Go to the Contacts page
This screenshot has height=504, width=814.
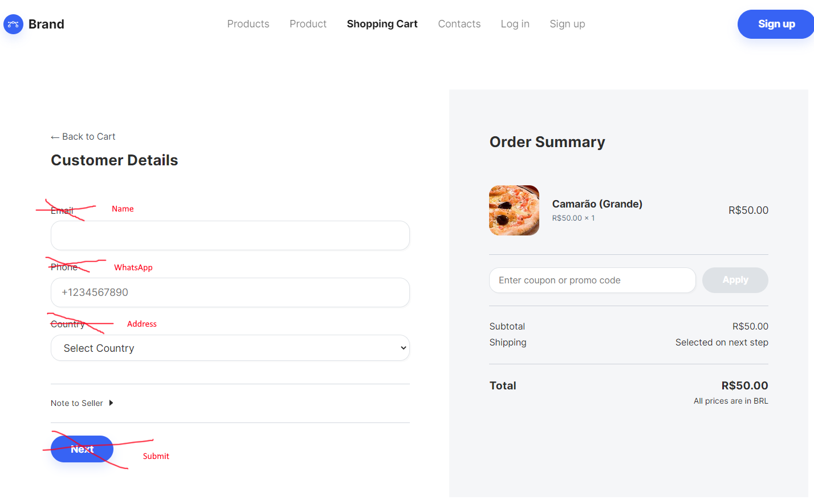point(459,24)
